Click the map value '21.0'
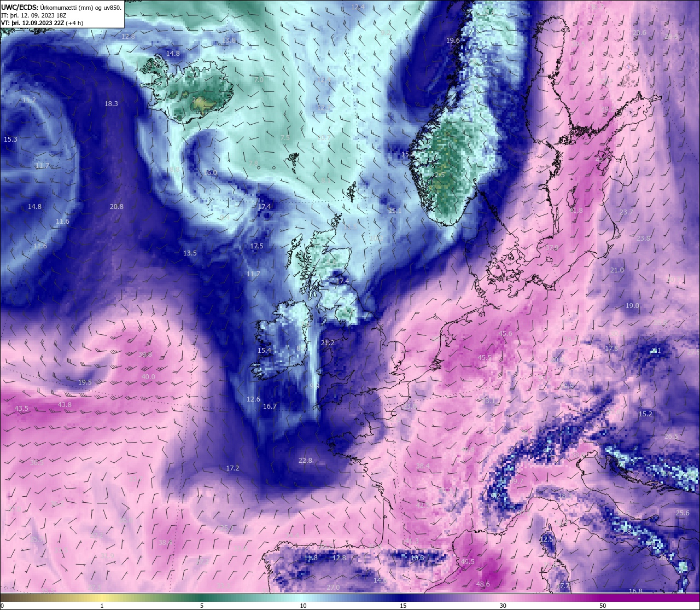Image resolution: width=700 pixels, height=610 pixels. coord(617,270)
